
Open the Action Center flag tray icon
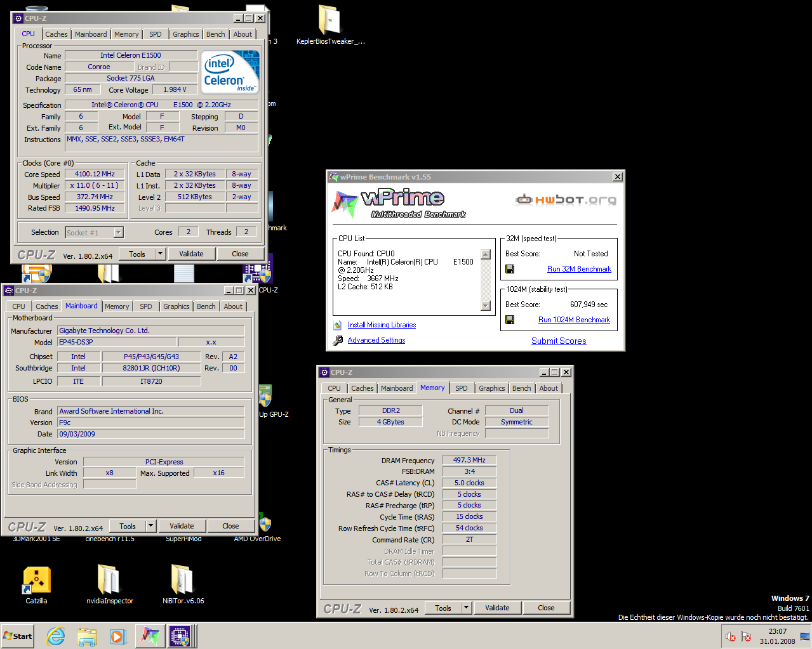click(746, 636)
